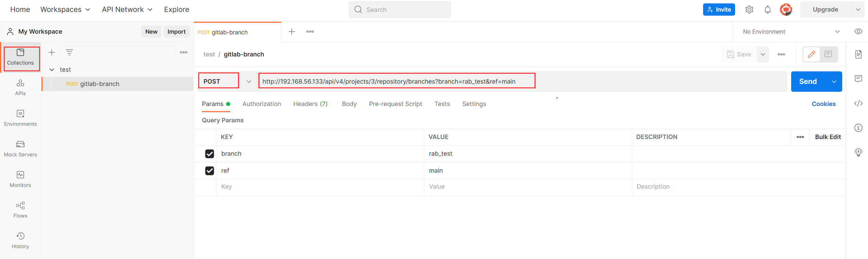Open a new request tab

coord(292,32)
